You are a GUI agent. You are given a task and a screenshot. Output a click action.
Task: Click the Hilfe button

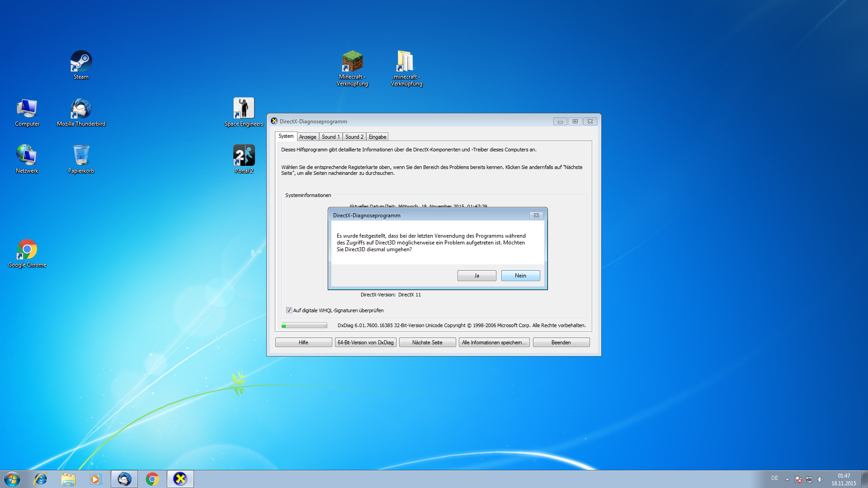click(x=303, y=343)
